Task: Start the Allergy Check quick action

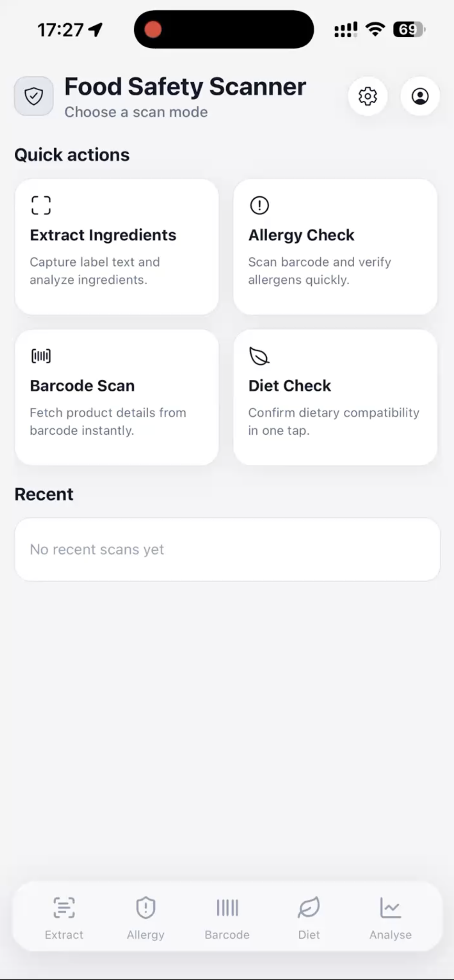Action: [335, 247]
